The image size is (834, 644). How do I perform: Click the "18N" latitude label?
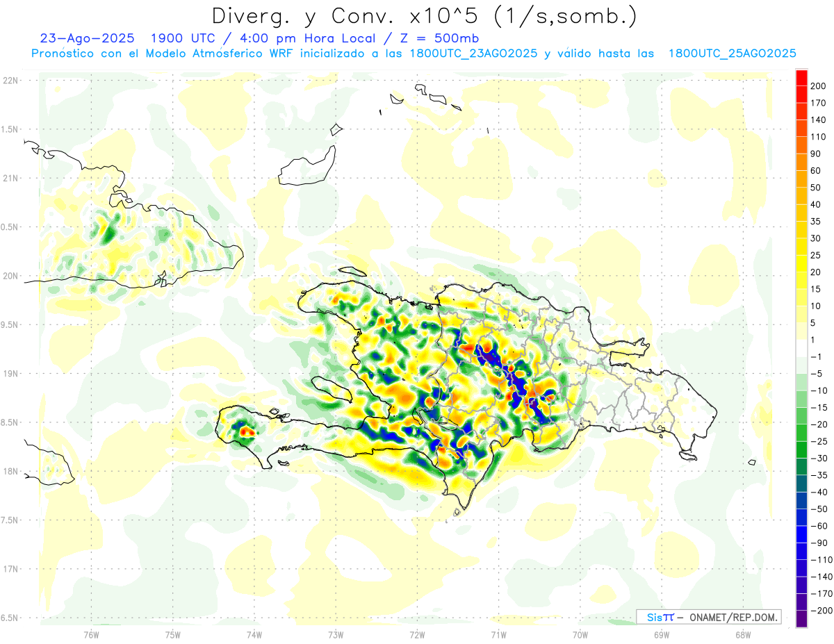10,471
